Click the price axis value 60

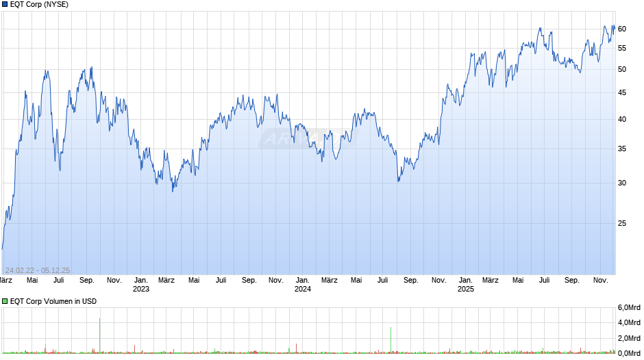click(622, 29)
